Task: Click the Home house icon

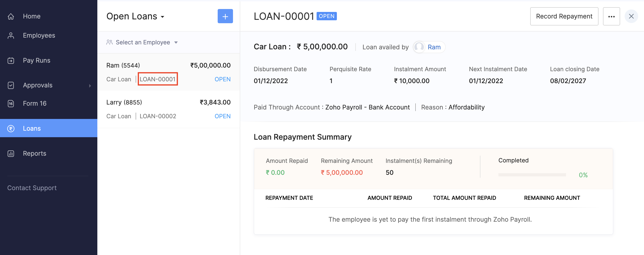Action: [x=11, y=16]
